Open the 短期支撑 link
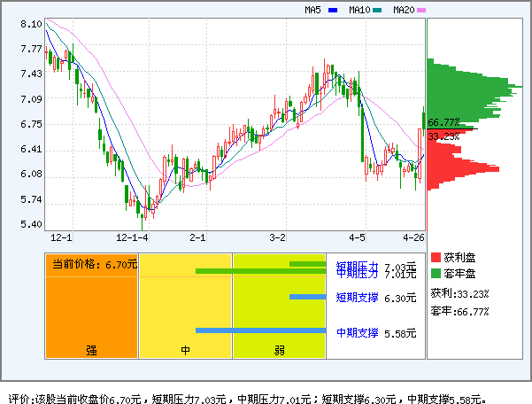Screen dimensions: 532x404 357,298
